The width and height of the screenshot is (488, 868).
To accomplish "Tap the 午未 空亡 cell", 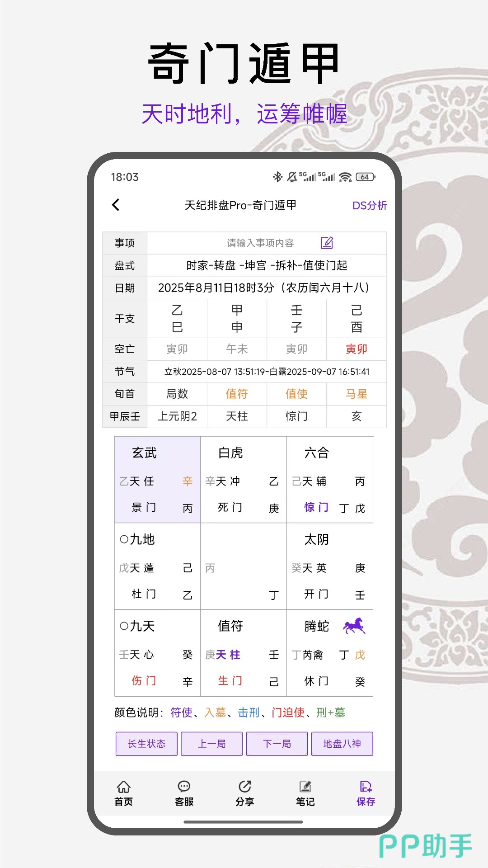I will tap(237, 349).
